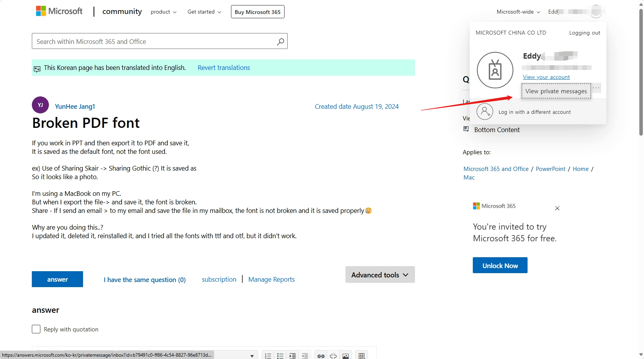Click the text "I'm using a MacBook on my PC."

pos(76,193)
